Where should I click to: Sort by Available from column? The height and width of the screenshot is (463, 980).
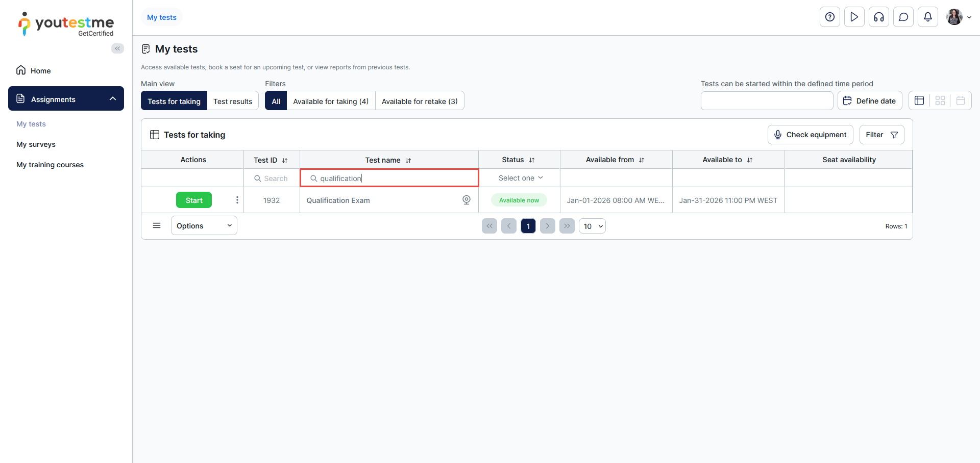pos(641,160)
